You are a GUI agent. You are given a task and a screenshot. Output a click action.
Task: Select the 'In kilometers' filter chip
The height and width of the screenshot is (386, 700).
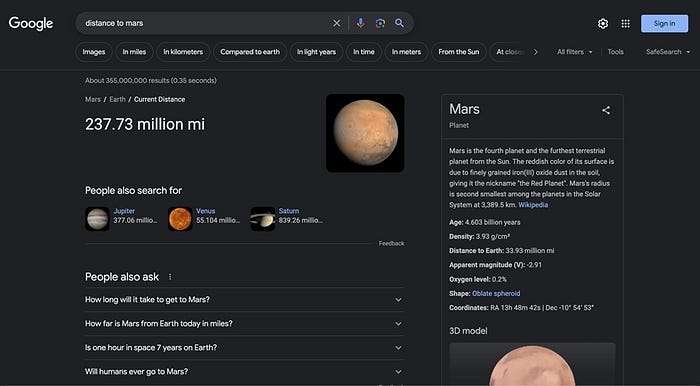pos(183,52)
